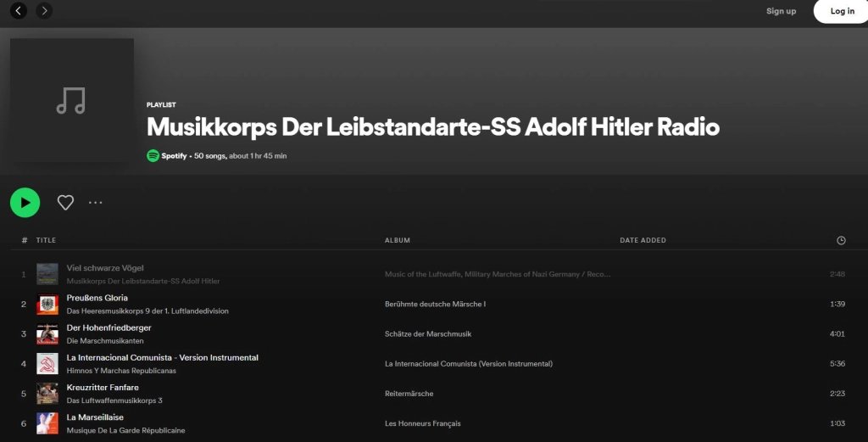Open album Reitermärsche
This screenshot has height=442, width=868.
coord(409,394)
